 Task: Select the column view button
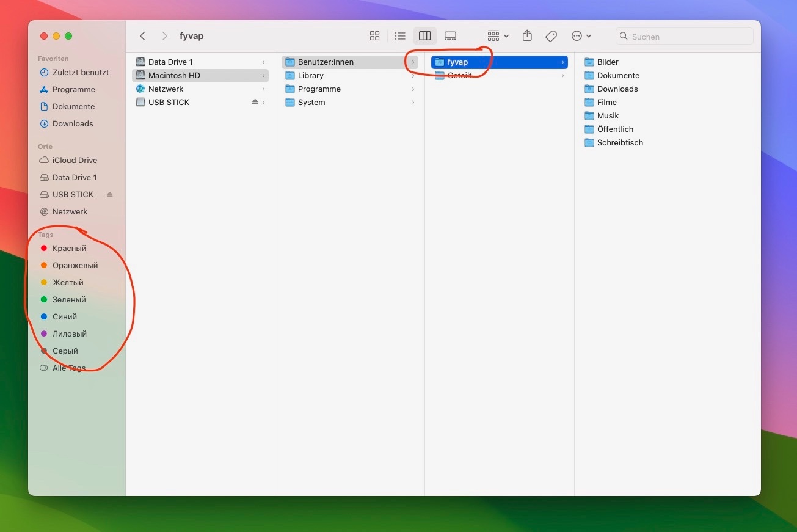click(x=425, y=36)
